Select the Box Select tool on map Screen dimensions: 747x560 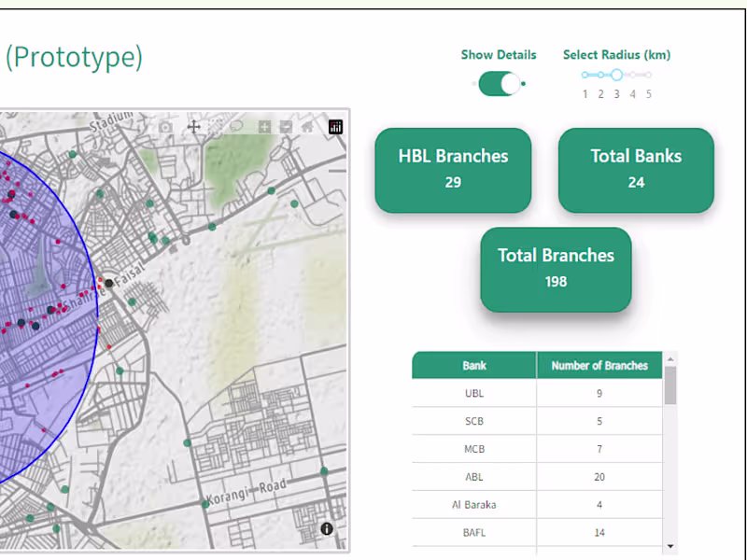(216, 127)
